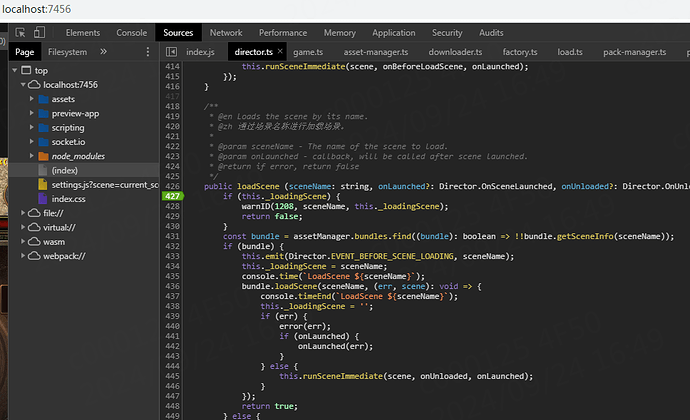This screenshot has height=420, width=690.
Task: Go to the Performance tab
Action: [283, 33]
